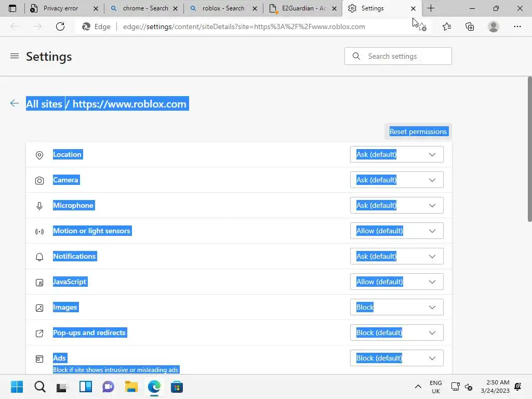Click the Notifications bell icon
The image size is (532, 399).
click(39, 257)
